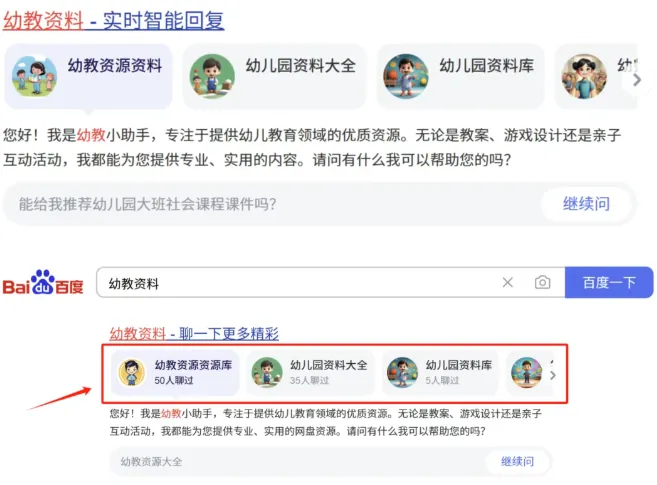This screenshot has height=485, width=657.
Task: Open the 幼教资料 - 实时智能回复 link
Action: coord(114,20)
